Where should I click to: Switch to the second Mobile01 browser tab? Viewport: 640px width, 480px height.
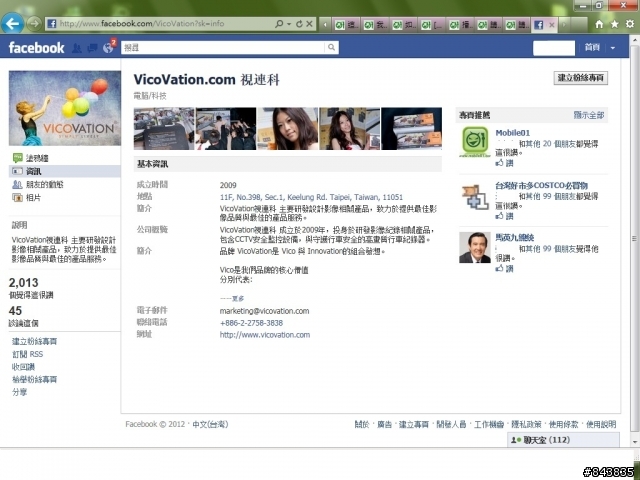click(x=375, y=25)
